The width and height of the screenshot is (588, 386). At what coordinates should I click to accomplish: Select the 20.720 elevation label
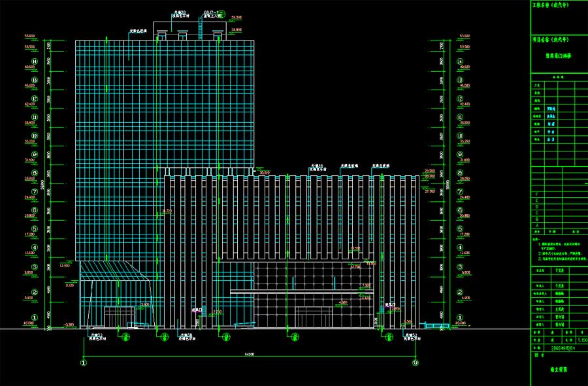coord(167,212)
